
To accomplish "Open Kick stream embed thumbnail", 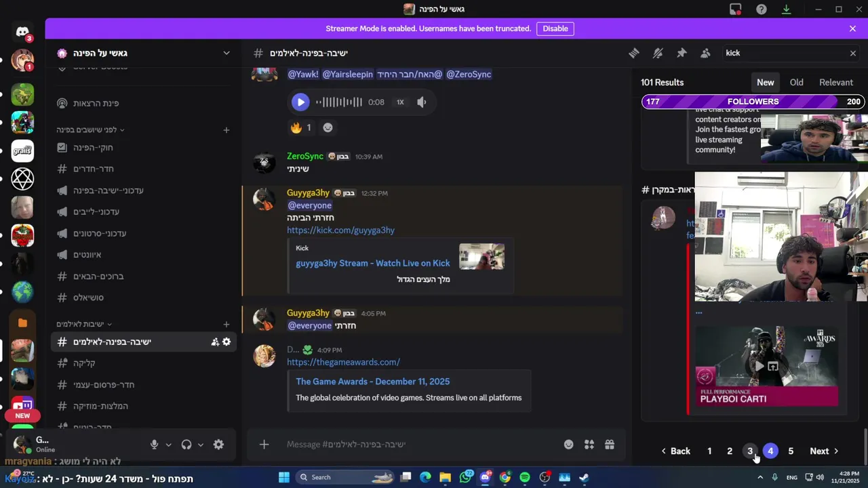I will pyautogui.click(x=481, y=257).
